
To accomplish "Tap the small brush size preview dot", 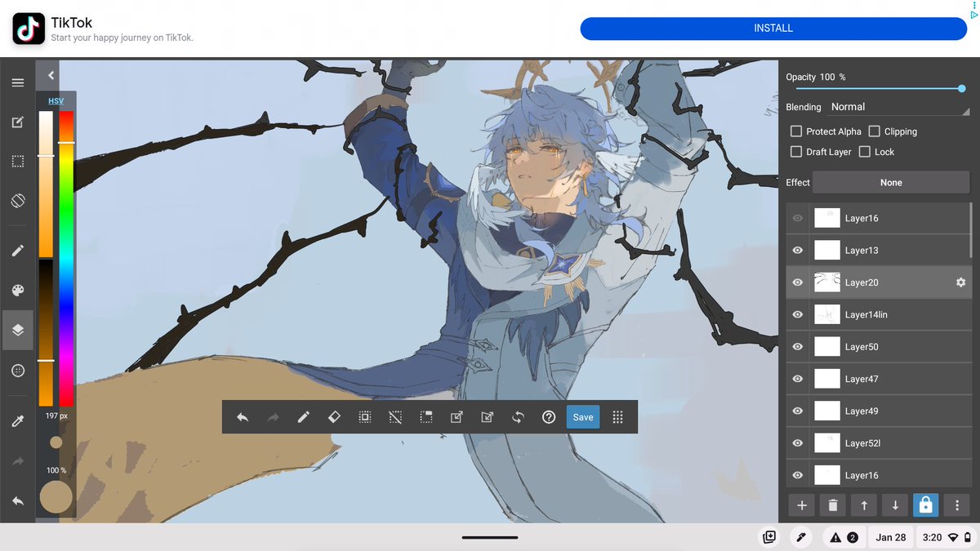I will pos(56,442).
